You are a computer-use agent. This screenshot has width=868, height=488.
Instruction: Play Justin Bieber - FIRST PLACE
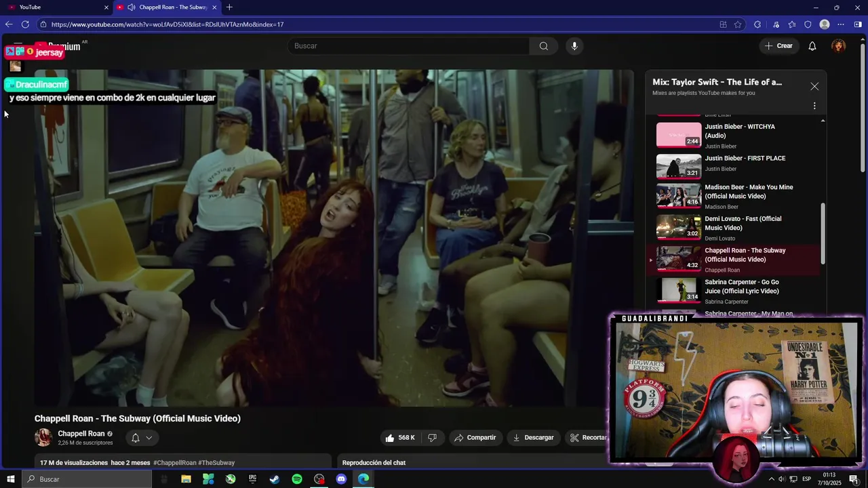click(737, 165)
